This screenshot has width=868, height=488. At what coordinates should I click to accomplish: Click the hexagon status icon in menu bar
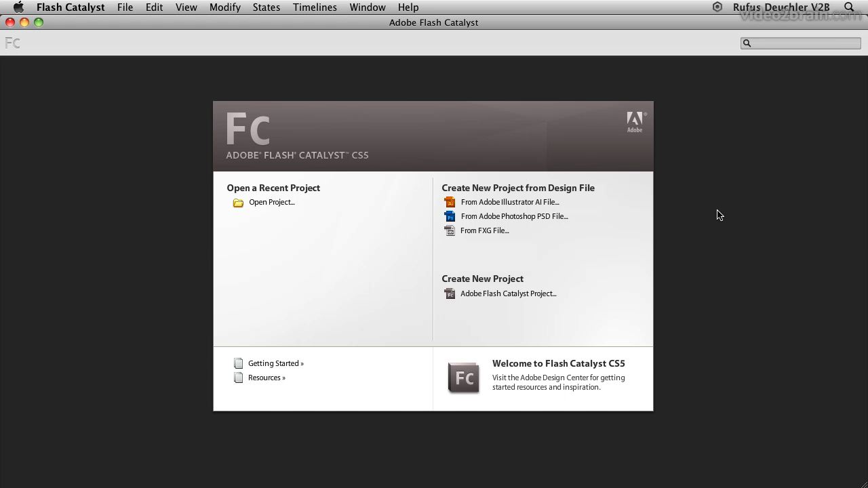(x=717, y=7)
